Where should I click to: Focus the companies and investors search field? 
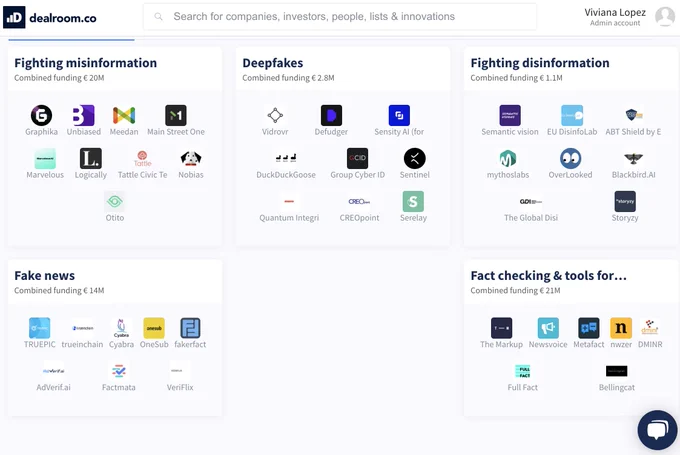coord(340,16)
